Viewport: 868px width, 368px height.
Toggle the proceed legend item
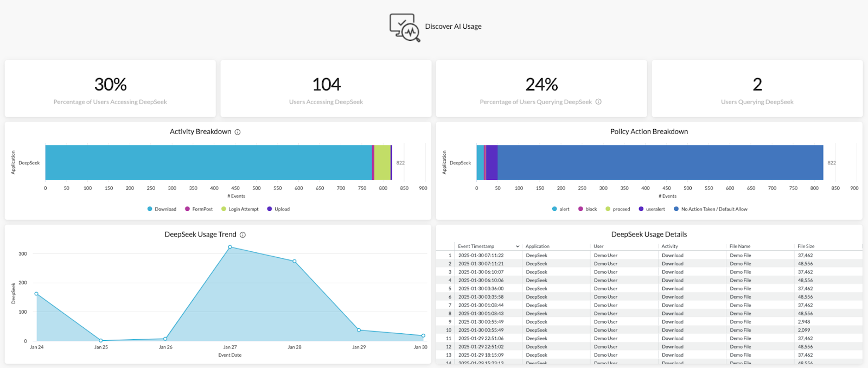tap(618, 209)
